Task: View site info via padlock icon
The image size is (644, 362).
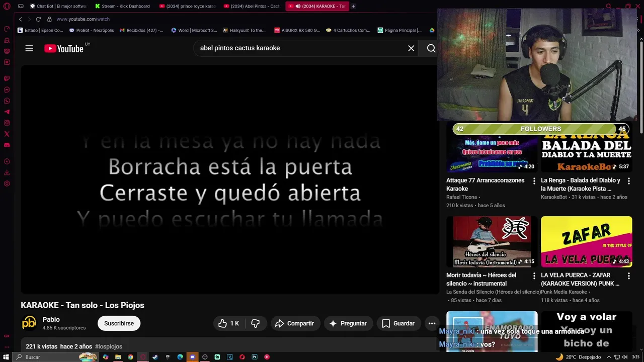Action: click(49, 19)
